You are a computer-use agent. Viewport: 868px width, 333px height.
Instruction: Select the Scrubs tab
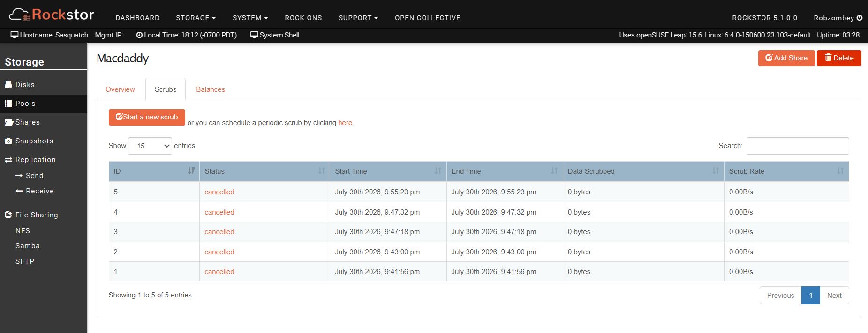pyautogui.click(x=166, y=89)
